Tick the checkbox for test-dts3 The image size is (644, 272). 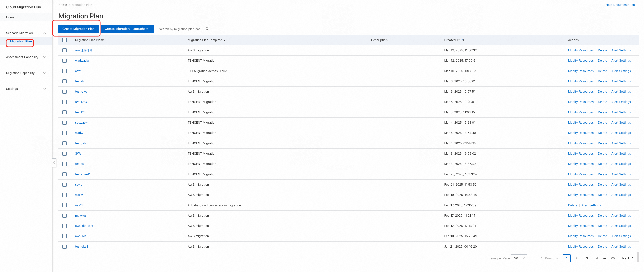pyautogui.click(x=65, y=247)
